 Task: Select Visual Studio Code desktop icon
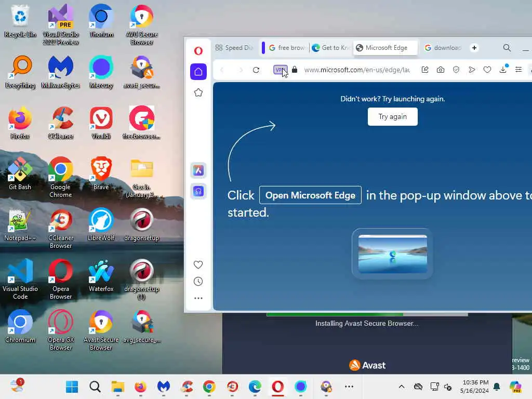(x=20, y=279)
